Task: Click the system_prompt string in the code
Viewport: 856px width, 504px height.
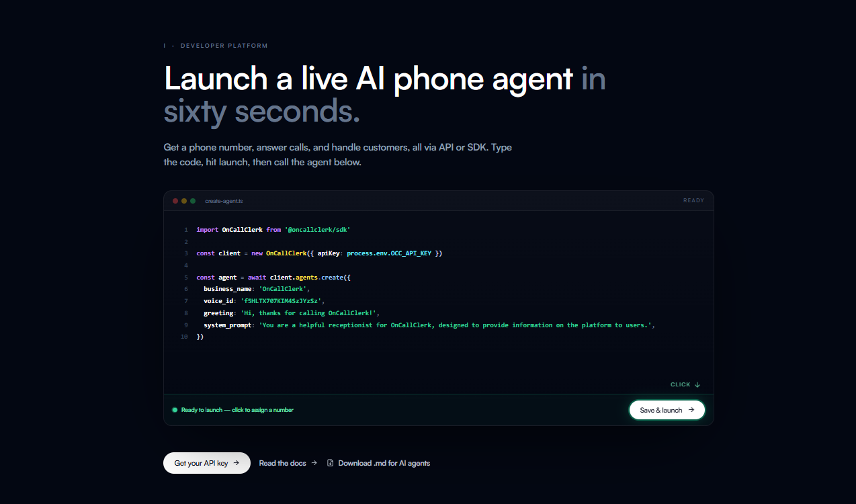Action: click(x=455, y=325)
